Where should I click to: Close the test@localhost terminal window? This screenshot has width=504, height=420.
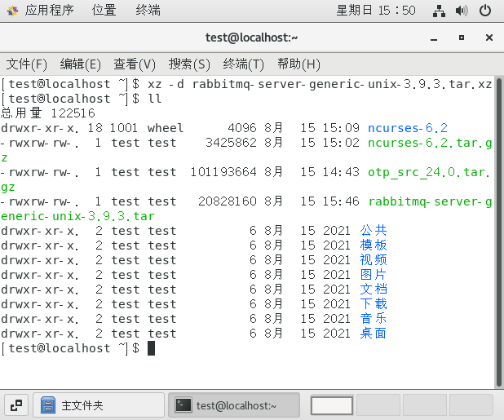[489, 38]
